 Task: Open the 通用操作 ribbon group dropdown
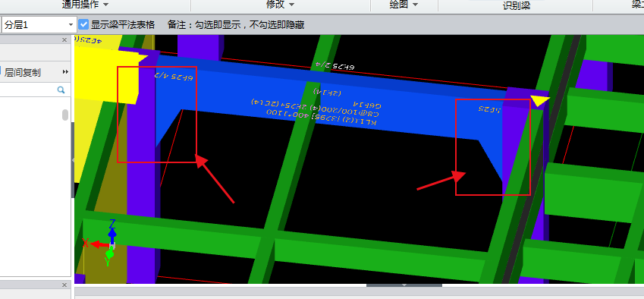[x=86, y=5]
